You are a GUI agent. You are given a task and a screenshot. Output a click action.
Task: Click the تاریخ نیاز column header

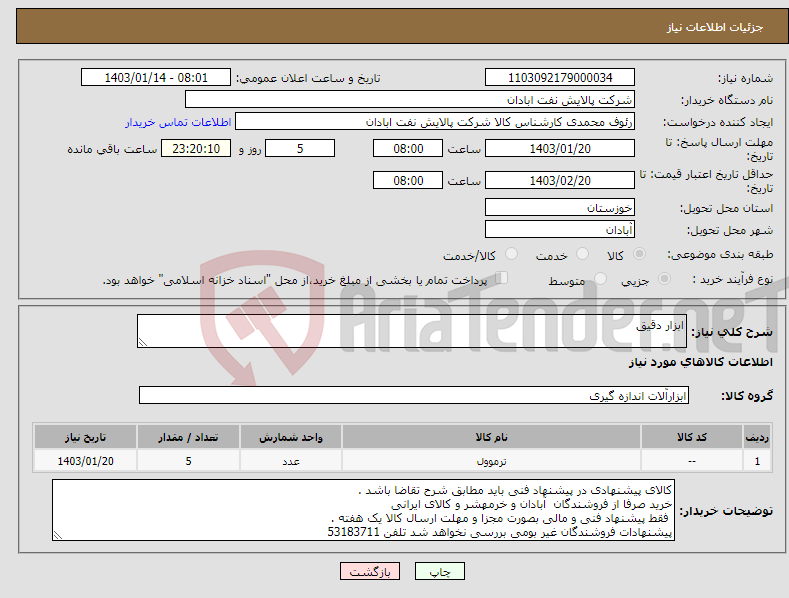[86, 437]
